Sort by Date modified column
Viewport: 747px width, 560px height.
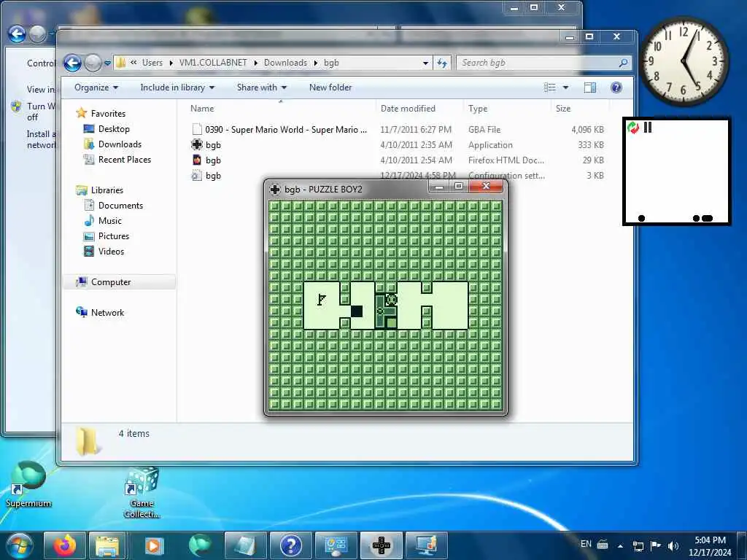tap(408, 109)
